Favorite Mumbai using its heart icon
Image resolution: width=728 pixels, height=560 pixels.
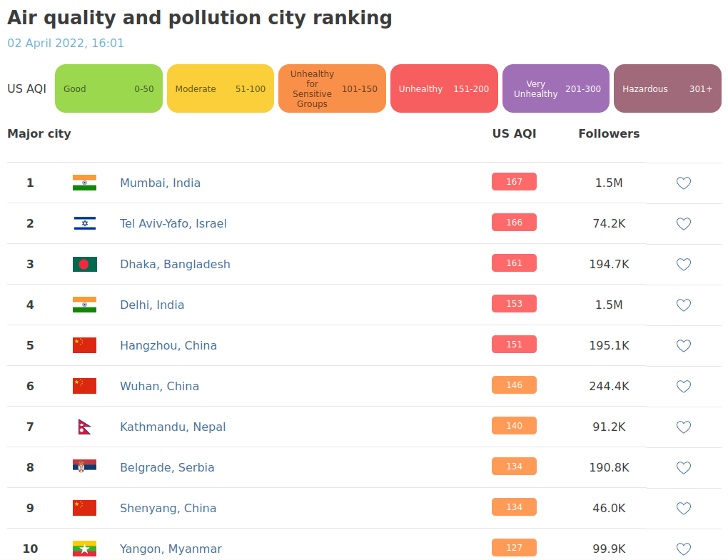683,183
